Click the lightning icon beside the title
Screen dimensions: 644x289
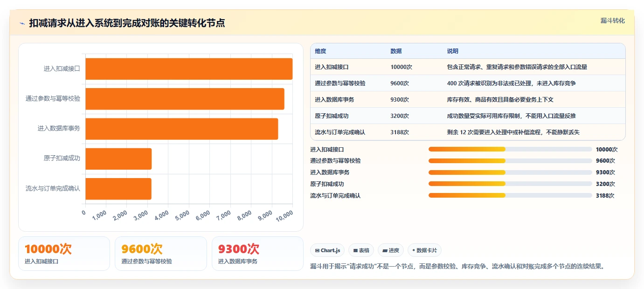[x=22, y=23]
